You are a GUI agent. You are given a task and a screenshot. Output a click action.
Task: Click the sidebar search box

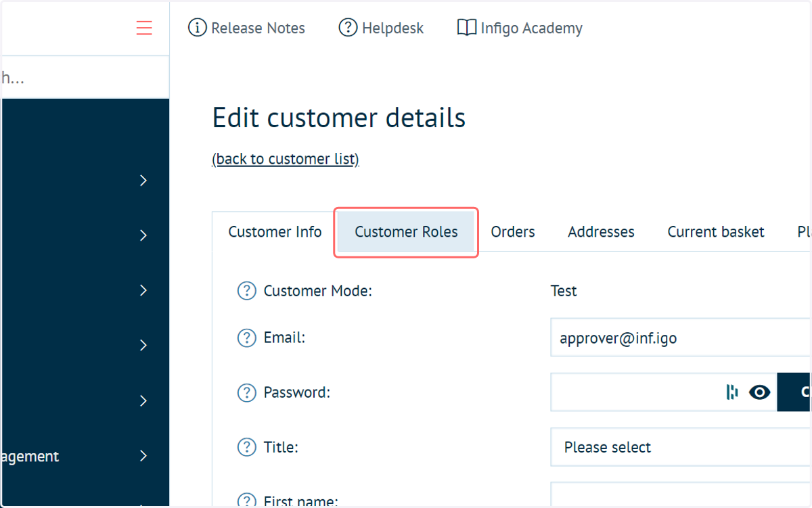pos(85,78)
